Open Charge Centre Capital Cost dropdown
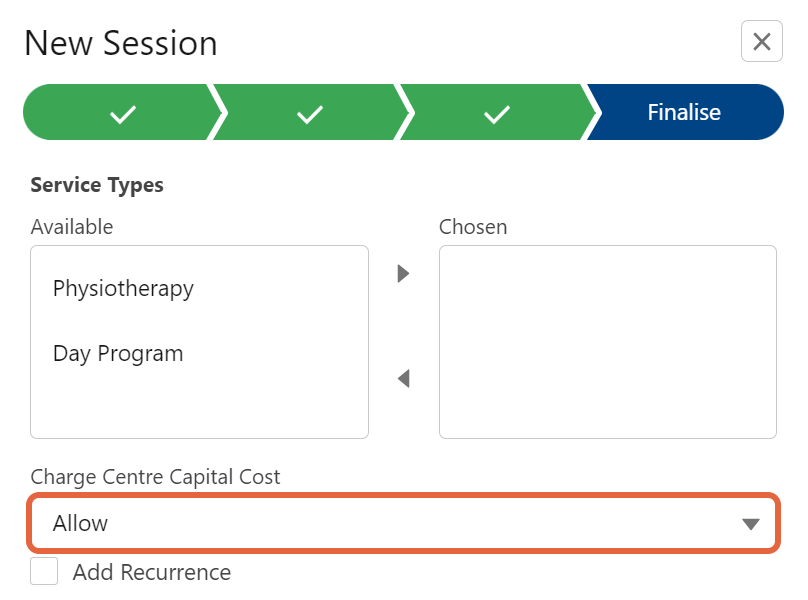Screen dimensions: 808x600 pyautogui.click(x=403, y=523)
